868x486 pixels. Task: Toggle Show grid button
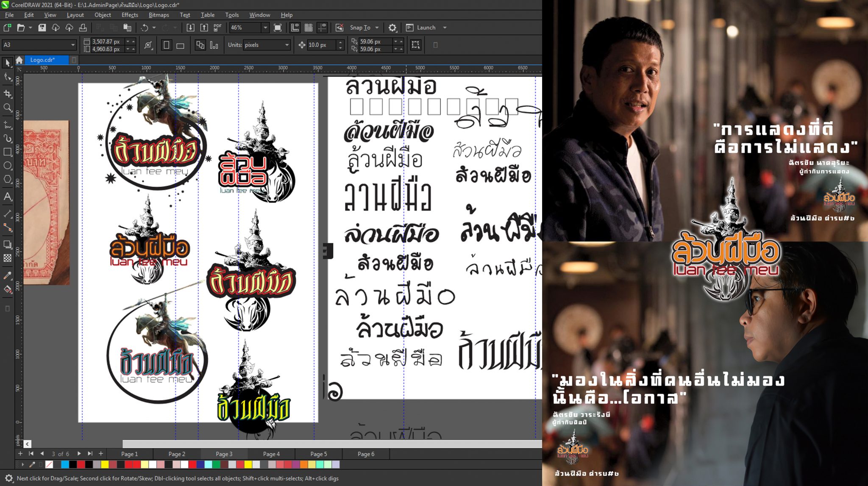(309, 28)
